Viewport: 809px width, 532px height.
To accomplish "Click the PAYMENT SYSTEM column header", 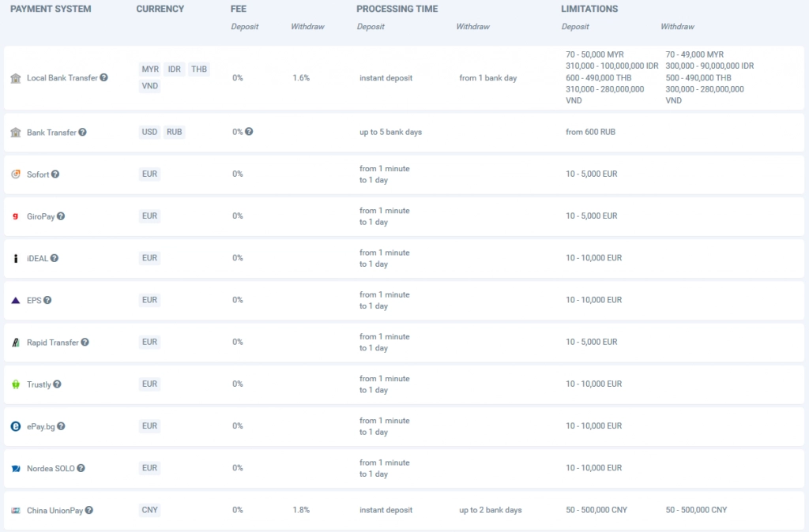I will [x=51, y=9].
